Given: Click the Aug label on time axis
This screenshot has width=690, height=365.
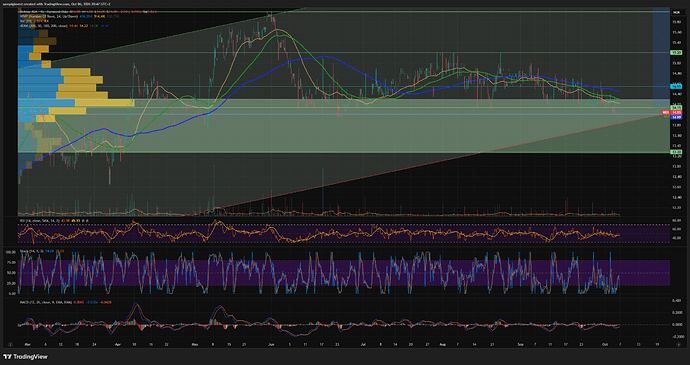Looking at the screenshot, I should pos(442,345).
